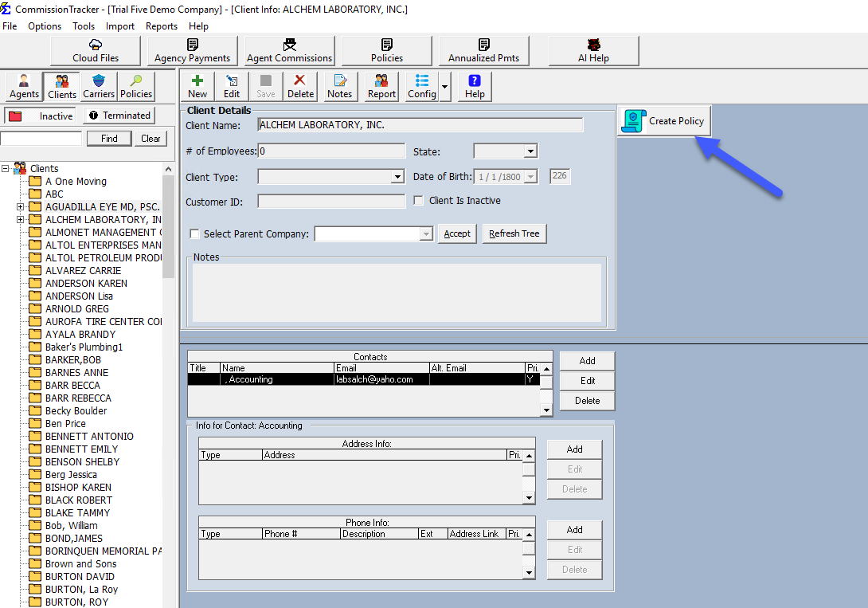Toggle the Terminated filter
The width and height of the screenshot is (868, 608).
pos(119,115)
